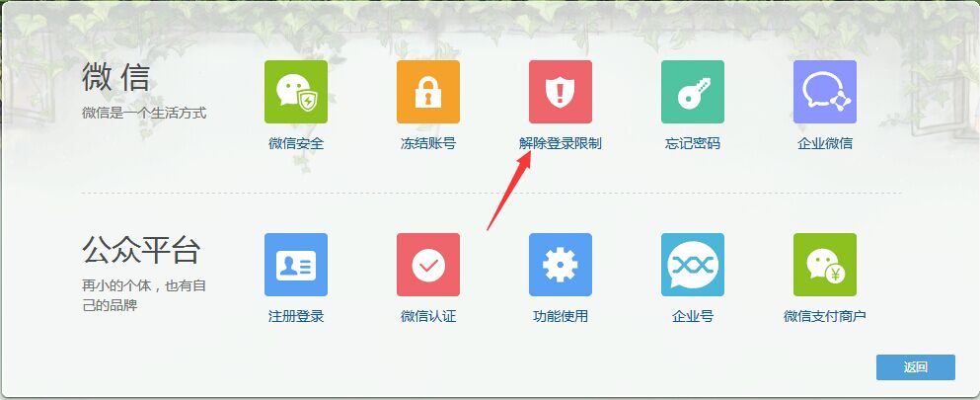Open the 微信安全 green shield icon
Viewport: 980px width, 400px height.
point(296,92)
